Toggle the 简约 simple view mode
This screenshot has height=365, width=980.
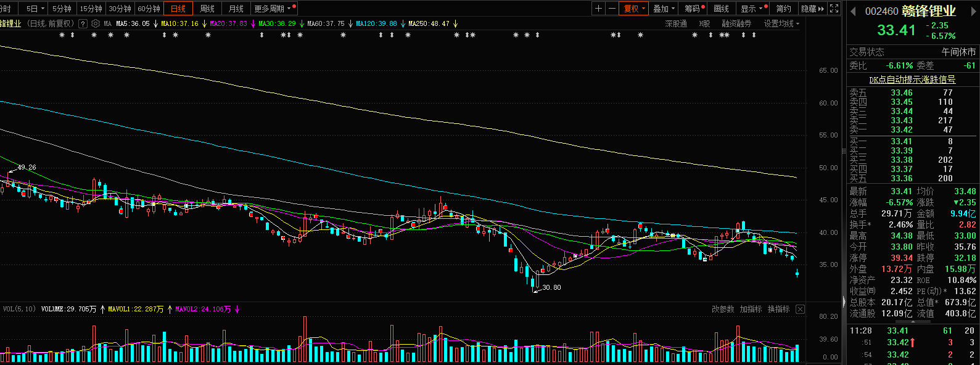pos(783,9)
